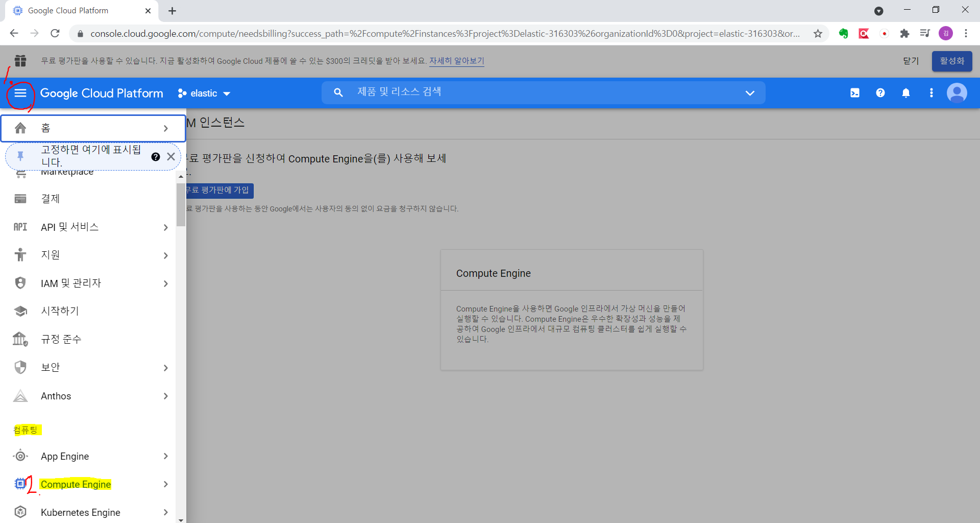Select Compute Engine in the navigation menu
The width and height of the screenshot is (980, 523).
(88, 484)
